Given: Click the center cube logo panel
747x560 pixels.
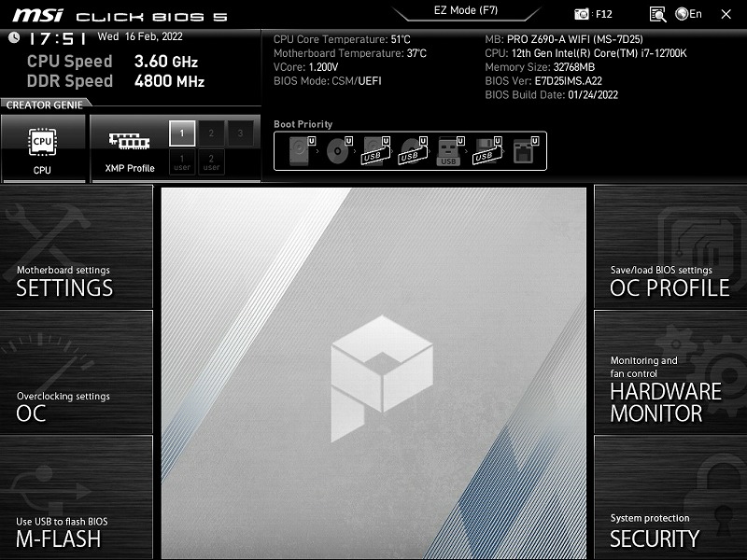Looking at the screenshot, I should click(x=374, y=373).
